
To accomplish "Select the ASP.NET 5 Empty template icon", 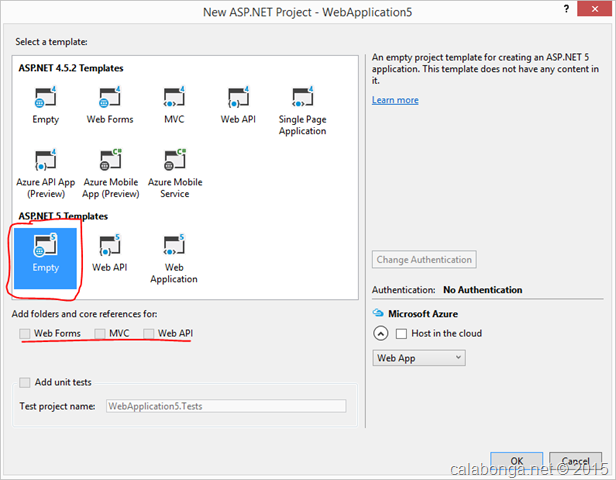I will [45, 245].
